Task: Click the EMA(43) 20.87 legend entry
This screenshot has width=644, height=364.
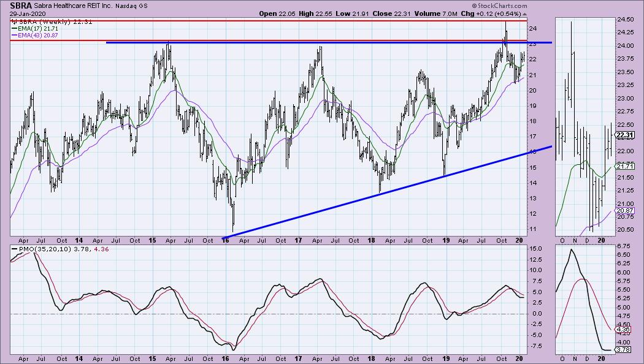Action: (35, 36)
